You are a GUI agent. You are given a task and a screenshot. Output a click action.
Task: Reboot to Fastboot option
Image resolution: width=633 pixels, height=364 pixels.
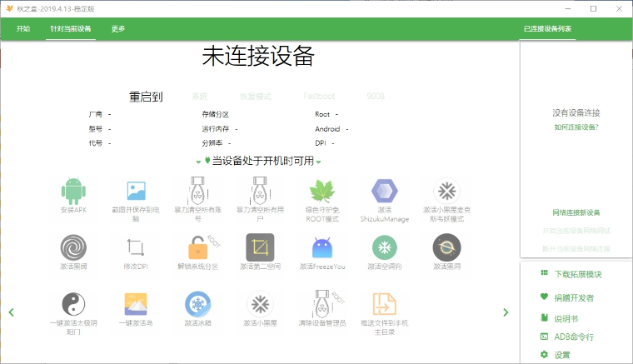click(319, 96)
